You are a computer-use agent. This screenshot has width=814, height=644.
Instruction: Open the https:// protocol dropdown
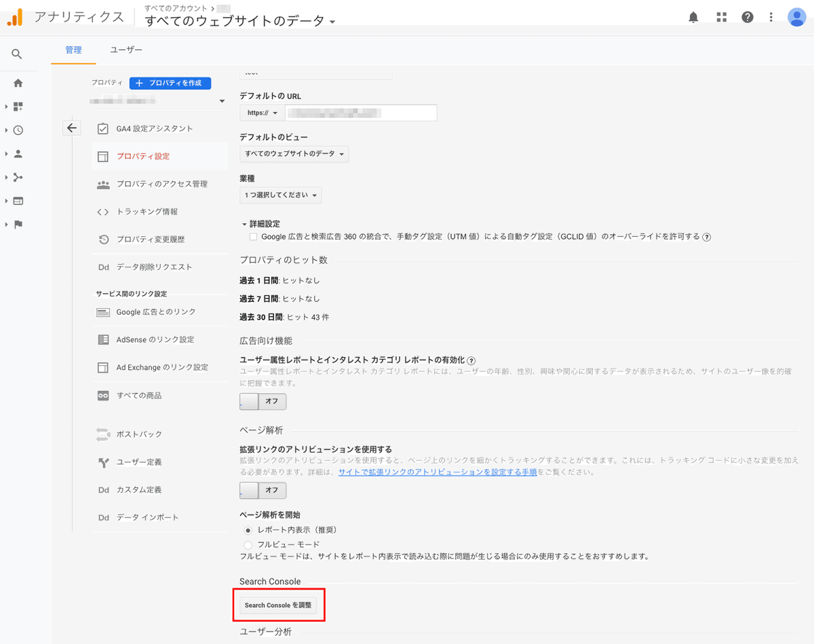pos(263,113)
